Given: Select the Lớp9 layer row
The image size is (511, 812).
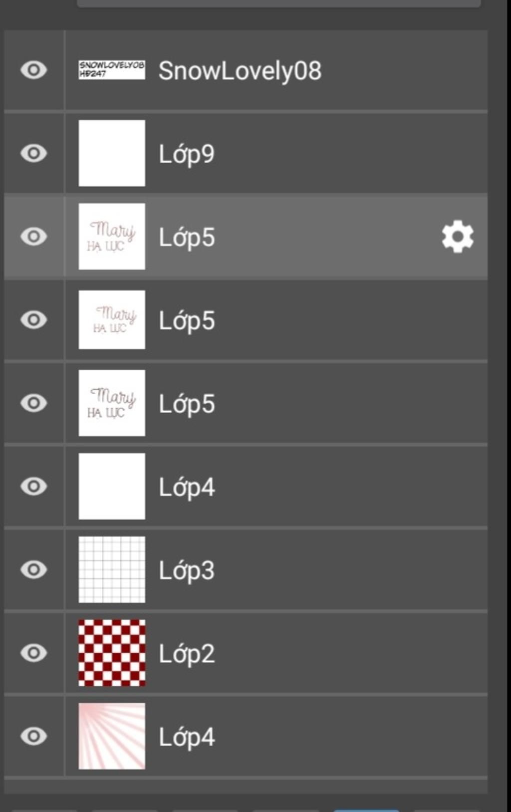Looking at the screenshot, I should coord(246,153).
